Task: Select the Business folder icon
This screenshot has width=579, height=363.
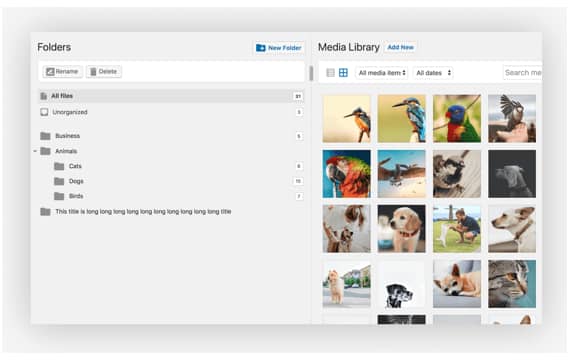Action: coord(45,136)
